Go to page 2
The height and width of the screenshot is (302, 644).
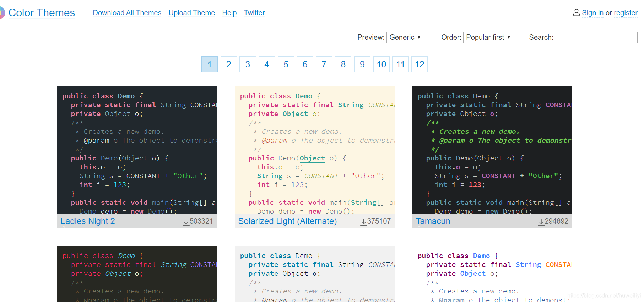[x=229, y=64]
